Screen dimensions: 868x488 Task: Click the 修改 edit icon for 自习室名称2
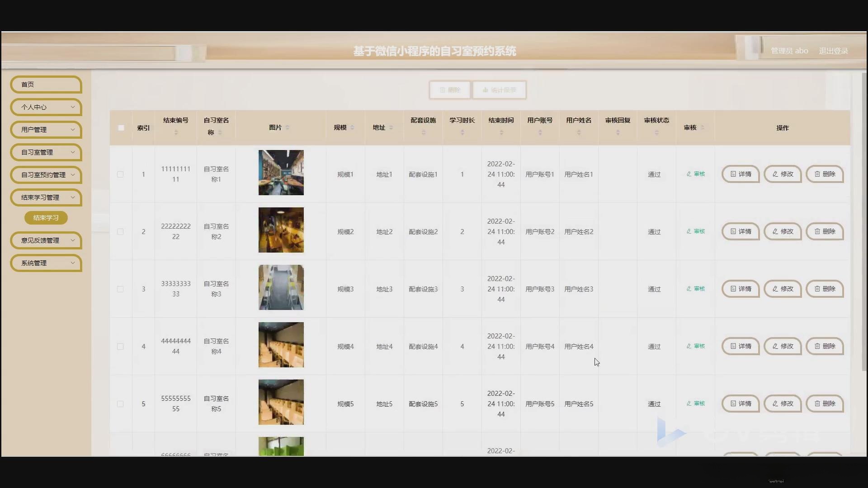(782, 231)
